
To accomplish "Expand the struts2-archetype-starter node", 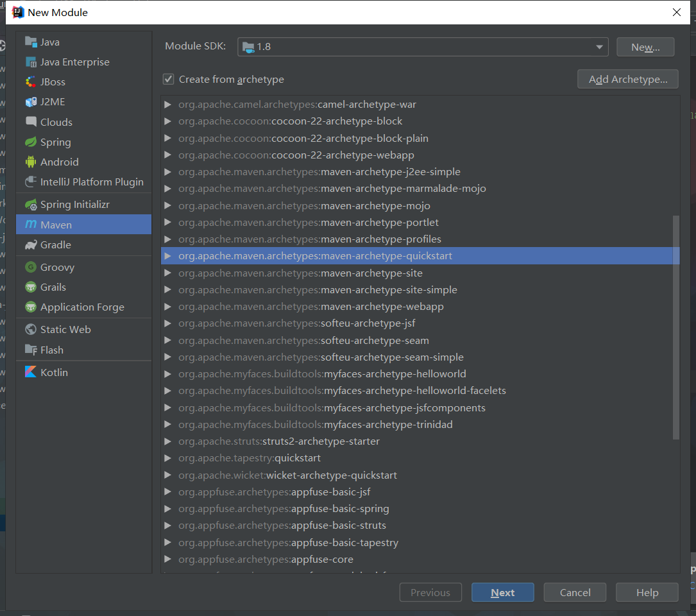I will coord(168,441).
